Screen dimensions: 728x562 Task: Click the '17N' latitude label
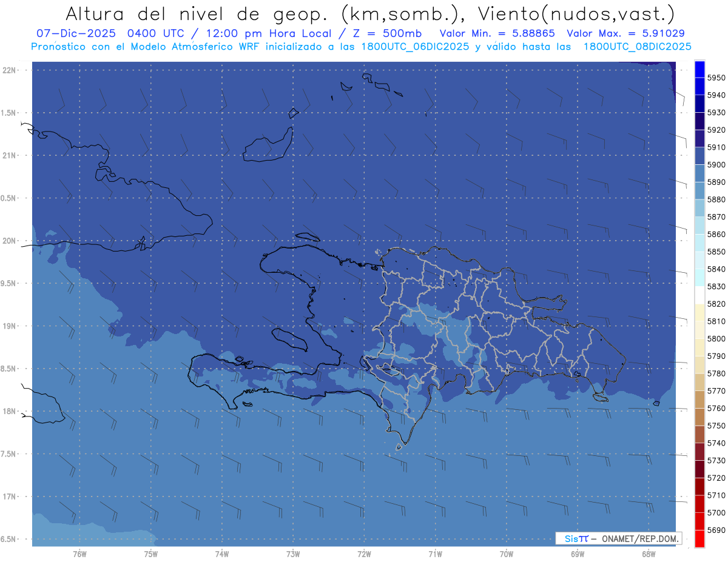9,497
